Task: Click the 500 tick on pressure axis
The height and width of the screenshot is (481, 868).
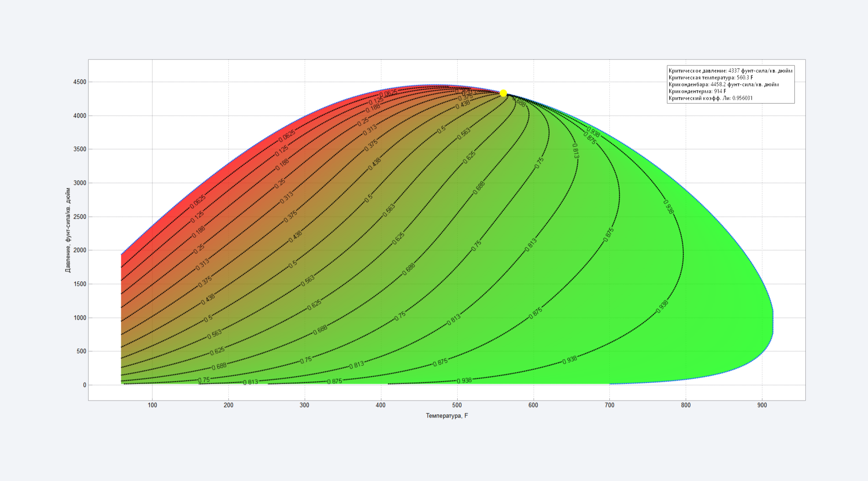Action: tap(81, 351)
